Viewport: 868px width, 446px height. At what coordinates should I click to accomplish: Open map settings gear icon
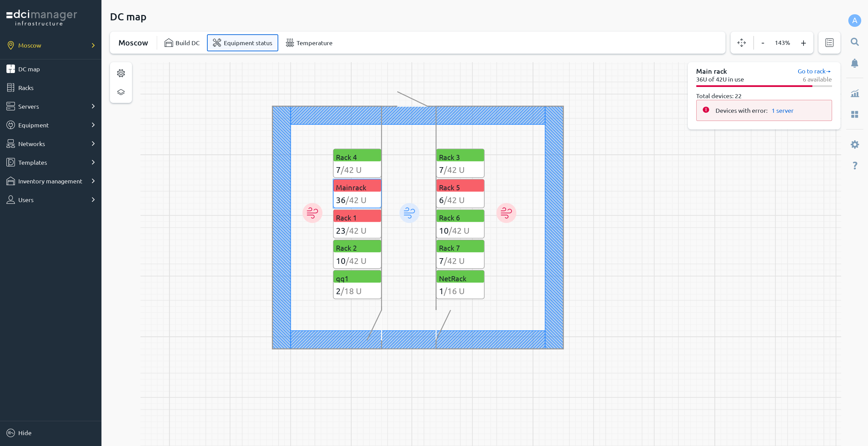pos(121,73)
